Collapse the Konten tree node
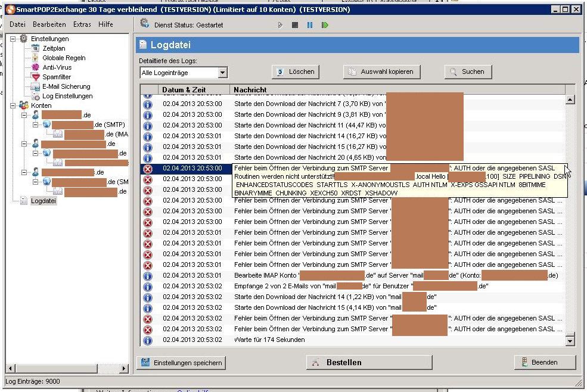 click(x=13, y=105)
